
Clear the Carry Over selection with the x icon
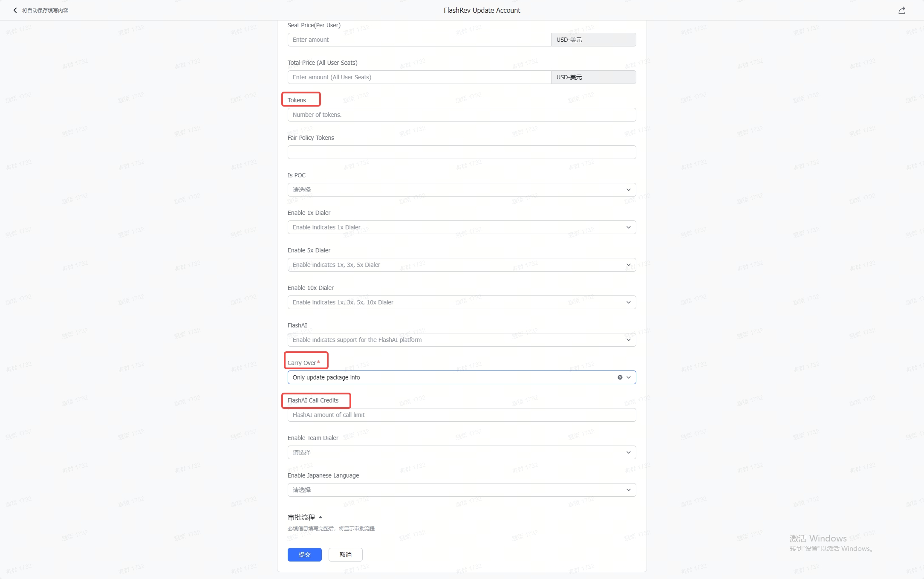click(x=620, y=377)
